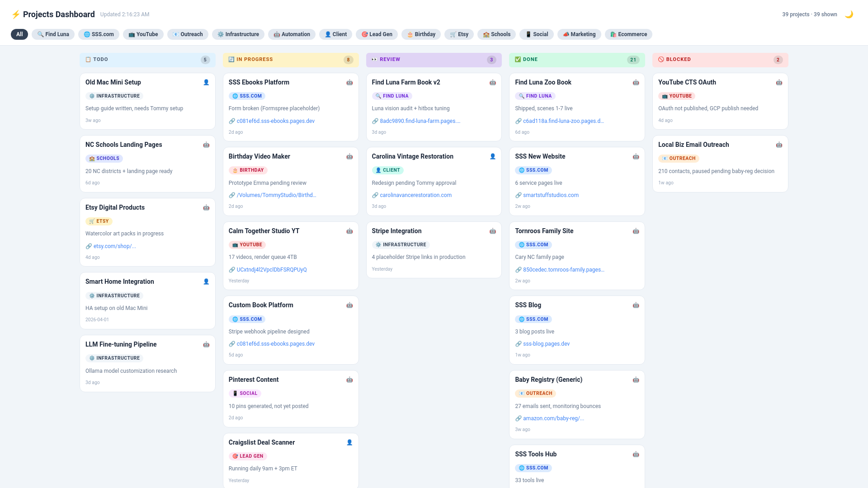Click the lightning bolt dashboard logo
This screenshot has height=488, width=868.
click(16, 14)
